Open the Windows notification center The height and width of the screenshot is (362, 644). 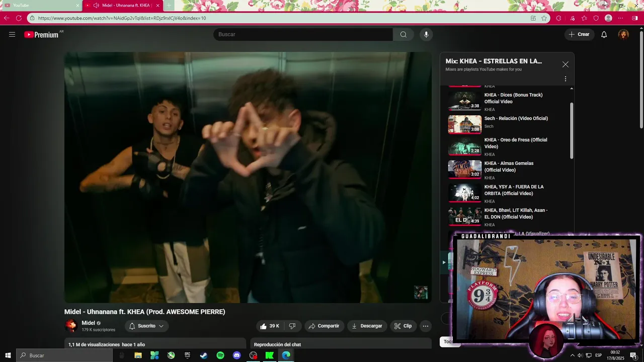point(633,355)
